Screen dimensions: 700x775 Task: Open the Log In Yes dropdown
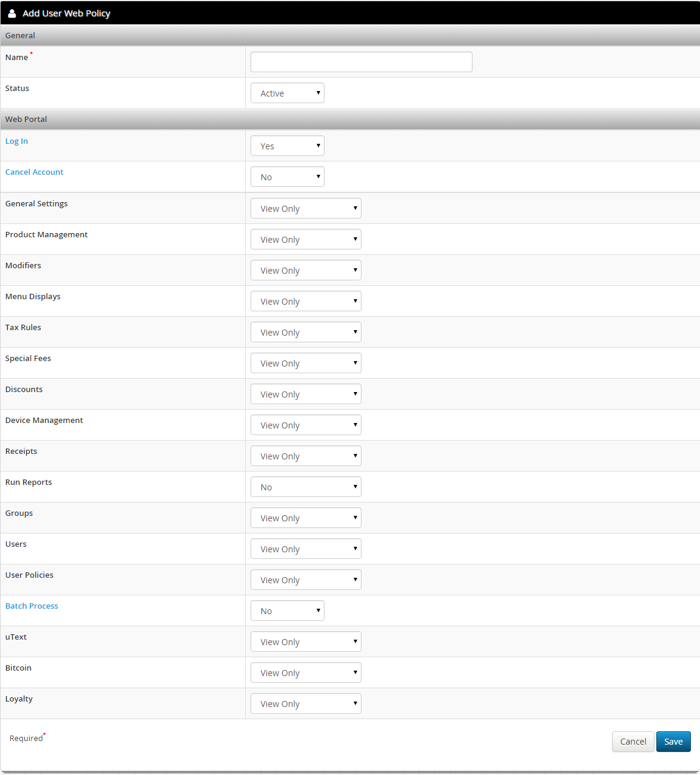point(287,146)
